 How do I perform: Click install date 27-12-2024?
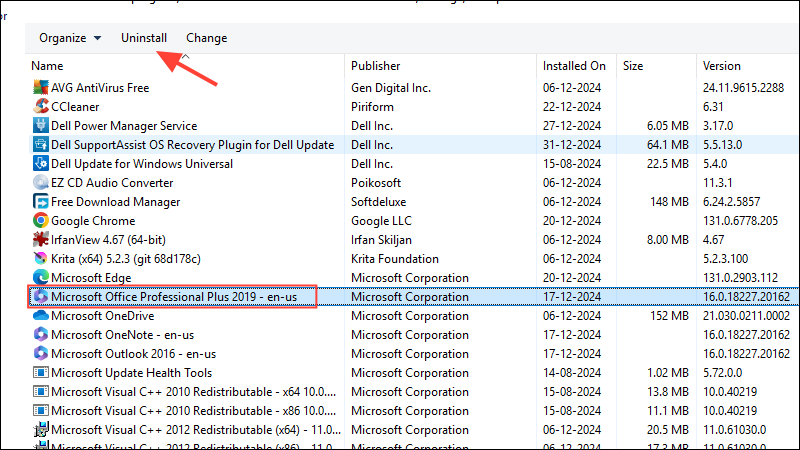pyautogui.click(x=572, y=126)
